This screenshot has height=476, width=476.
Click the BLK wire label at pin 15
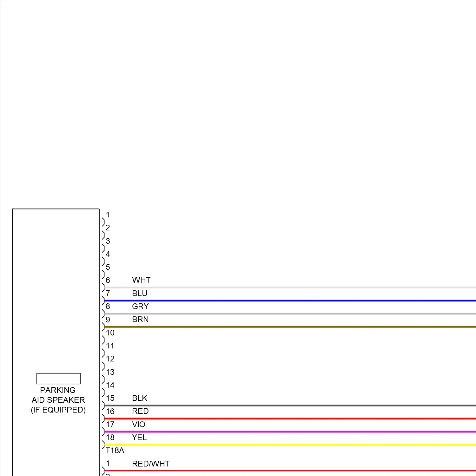140,398
